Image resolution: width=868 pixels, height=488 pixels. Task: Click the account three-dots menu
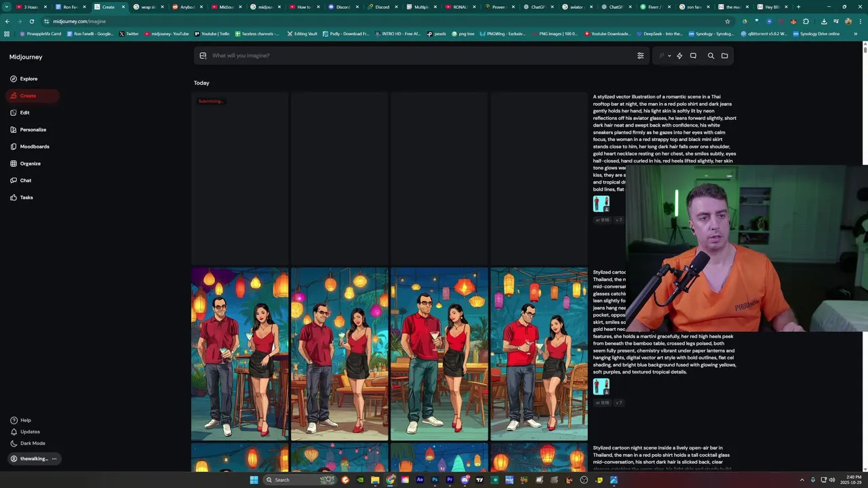pyautogui.click(x=54, y=459)
